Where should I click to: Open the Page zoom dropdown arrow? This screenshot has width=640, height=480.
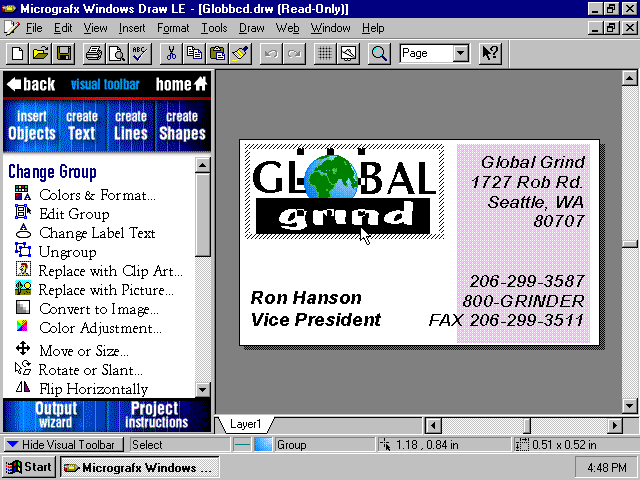pyautogui.click(x=461, y=53)
